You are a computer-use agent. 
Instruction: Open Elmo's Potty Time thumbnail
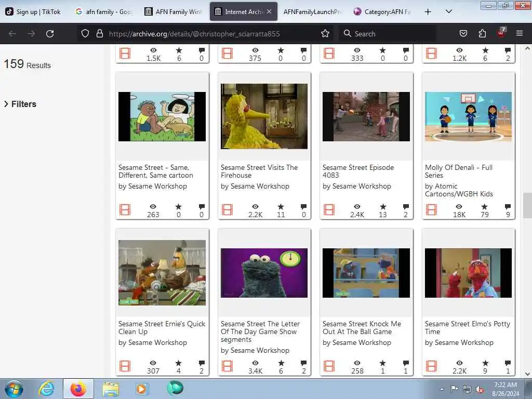[x=468, y=273]
